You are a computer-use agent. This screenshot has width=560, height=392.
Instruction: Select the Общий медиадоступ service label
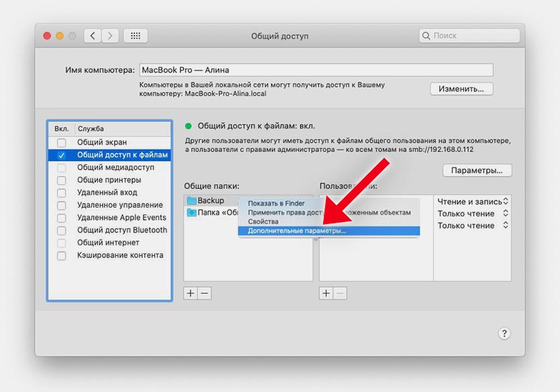tap(116, 168)
